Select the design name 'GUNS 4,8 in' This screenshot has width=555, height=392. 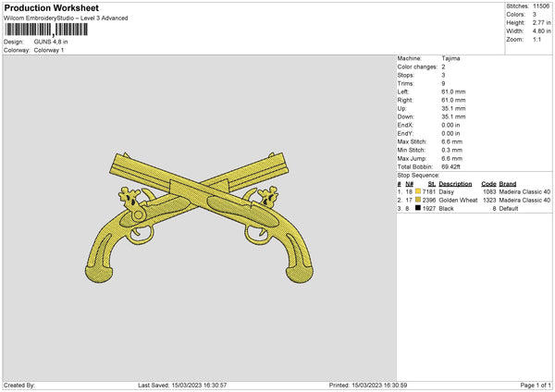pos(51,42)
